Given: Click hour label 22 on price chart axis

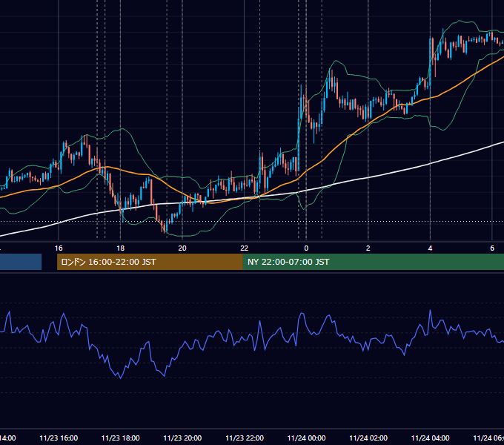Looking at the screenshot, I should [245, 248].
